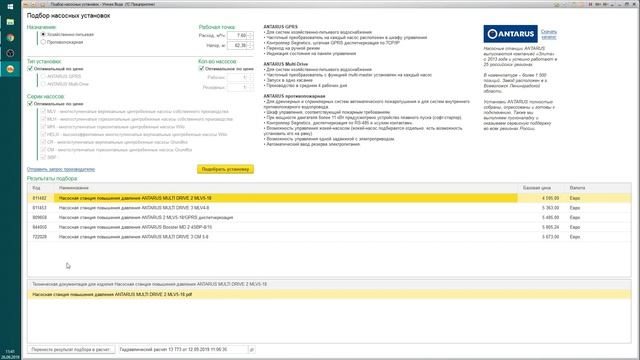
Task: Adjust the head value spinner arrows
Action: (x=250, y=45)
